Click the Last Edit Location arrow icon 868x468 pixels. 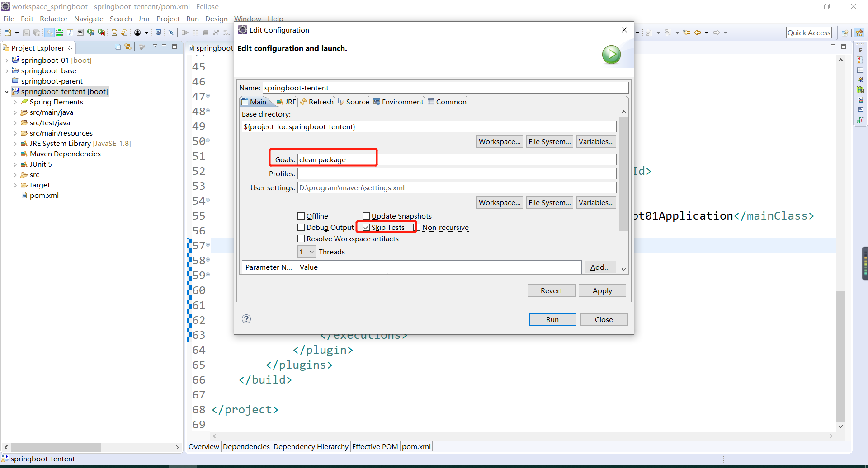(687, 33)
